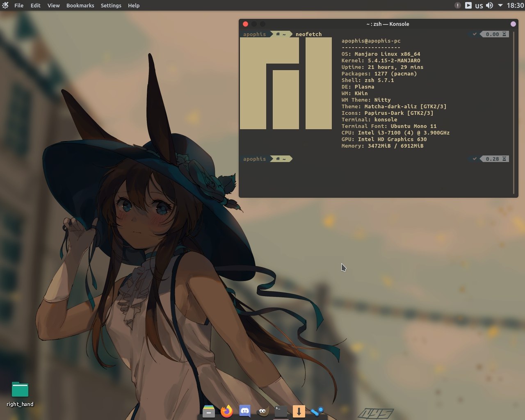
Task: Click 'Memory: 3472MiB / 6912MiB' line
Action: click(x=383, y=146)
